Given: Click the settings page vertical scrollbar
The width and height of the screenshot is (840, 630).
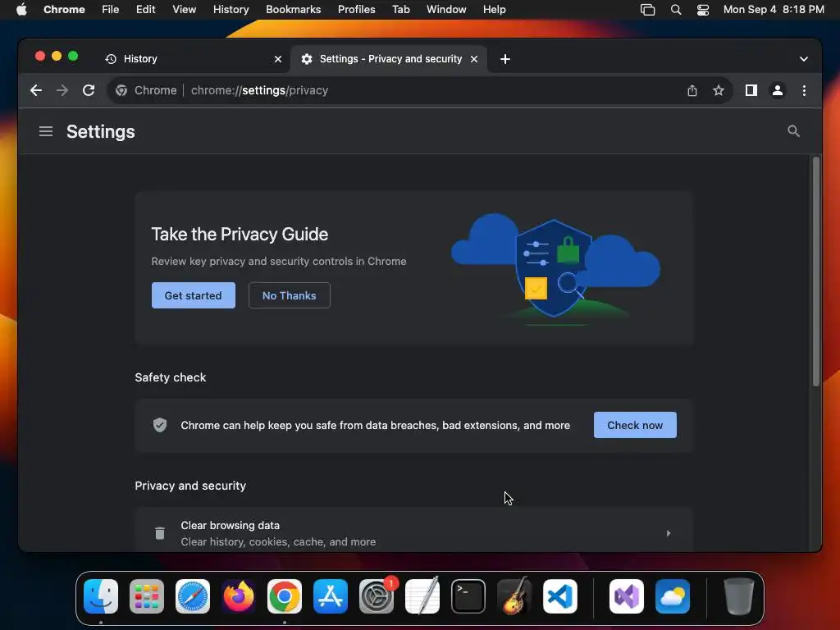Looking at the screenshot, I should click(x=816, y=271).
